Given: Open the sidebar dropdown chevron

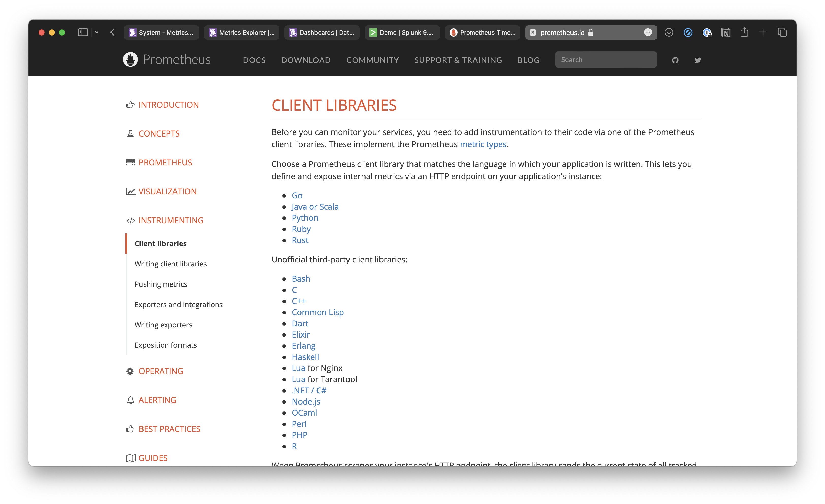Looking at the screenshot, I should [x=97, y=32].
